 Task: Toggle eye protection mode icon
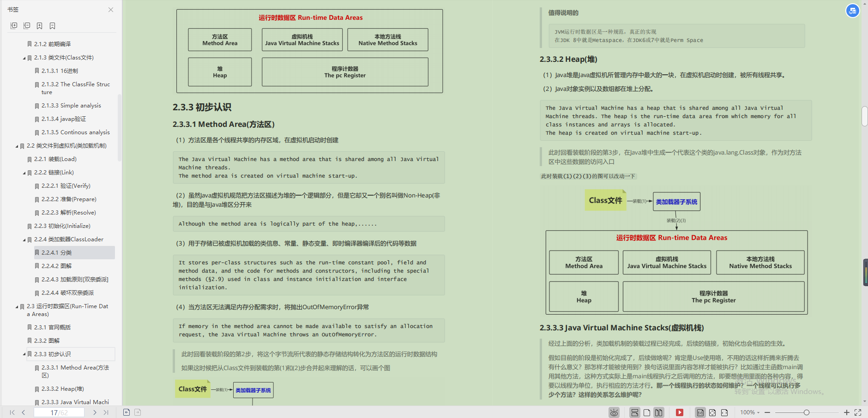pos(614,412)
